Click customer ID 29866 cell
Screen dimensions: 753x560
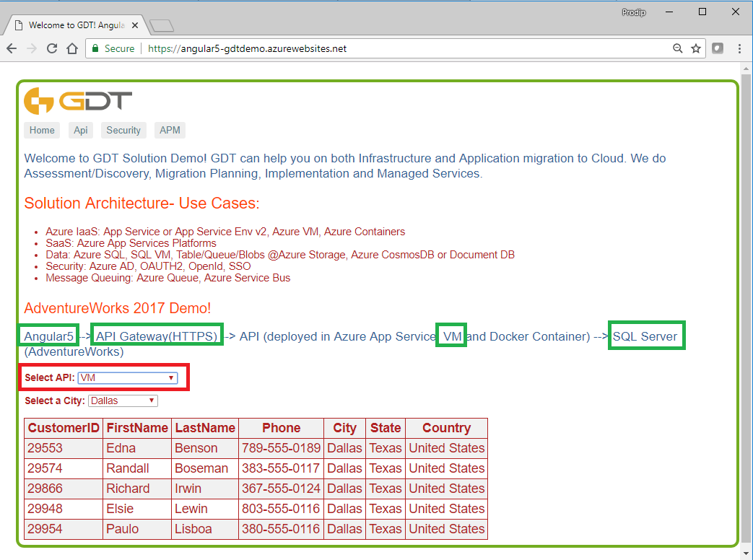pos(64,489)
